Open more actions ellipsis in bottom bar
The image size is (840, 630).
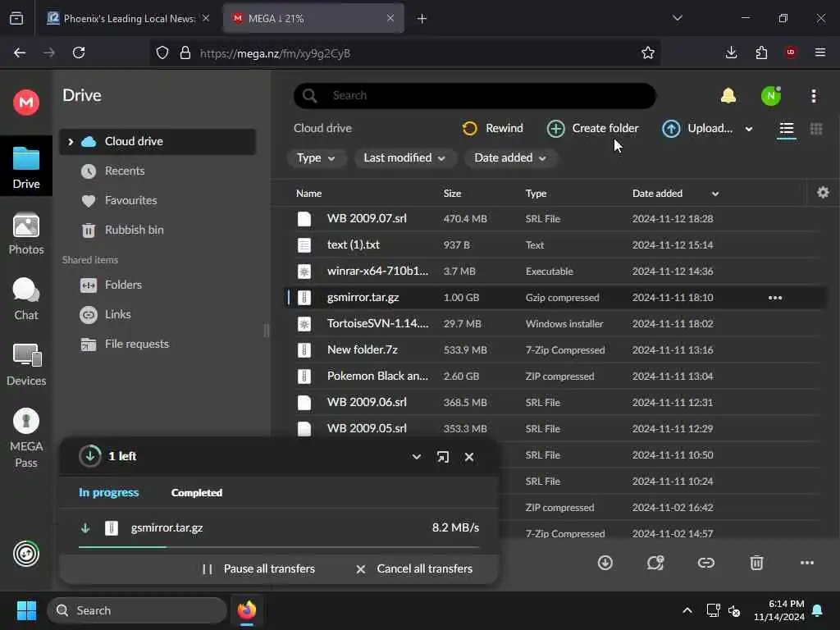click(807, 563)
